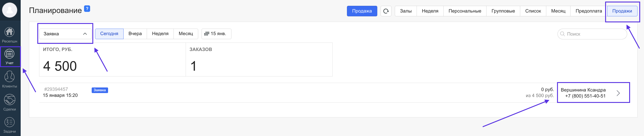Switch to the Предоплата tab
Image resolution: width=644 pixels, height=136 pixels.
588,11
